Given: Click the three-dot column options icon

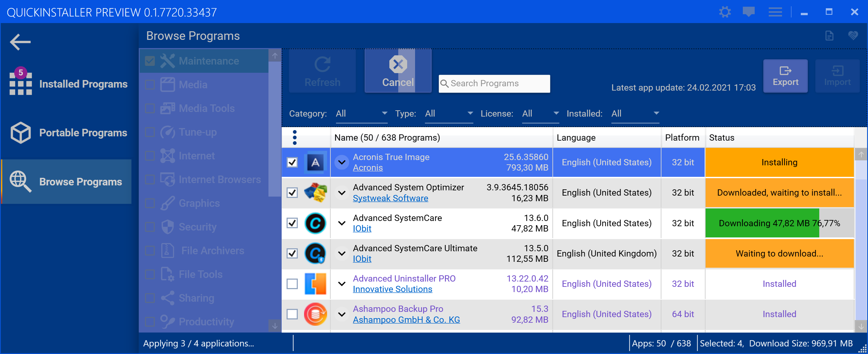Looking at the screenshot, I should pyautogui.click(x=295, y=137).
